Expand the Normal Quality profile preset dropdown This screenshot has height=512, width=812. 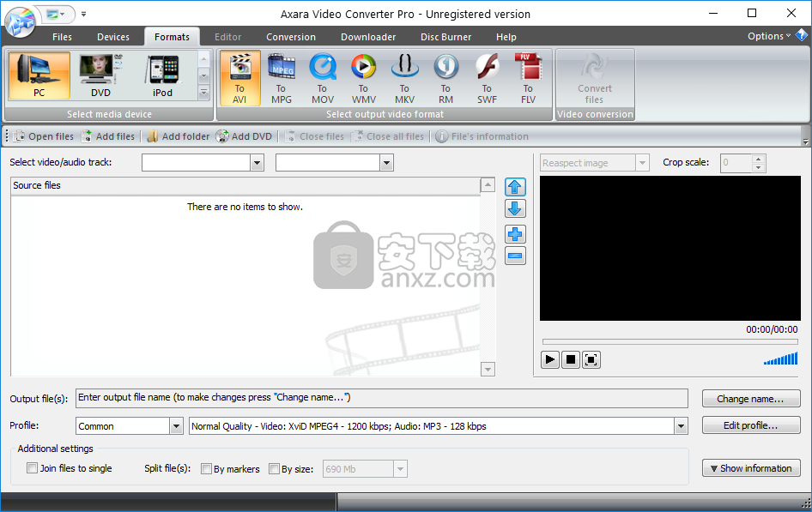681,426
